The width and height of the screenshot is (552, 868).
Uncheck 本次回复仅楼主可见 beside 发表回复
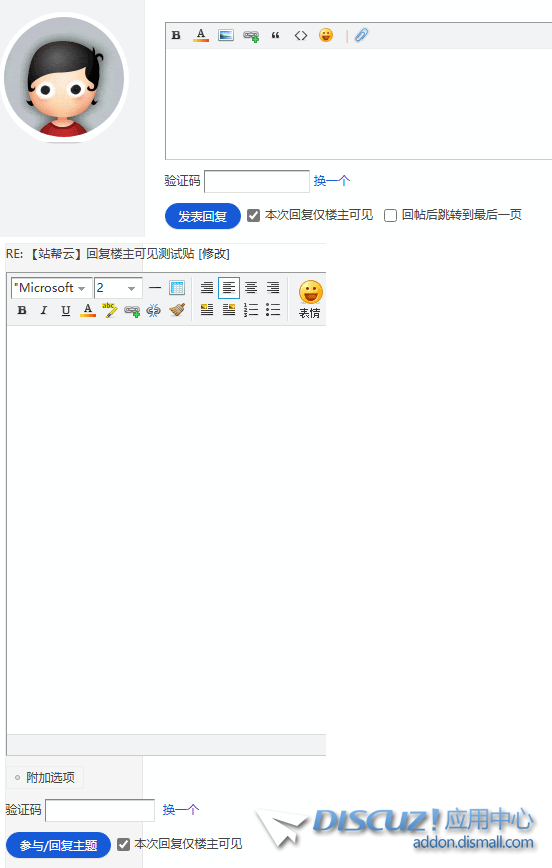tap(254, 215)
